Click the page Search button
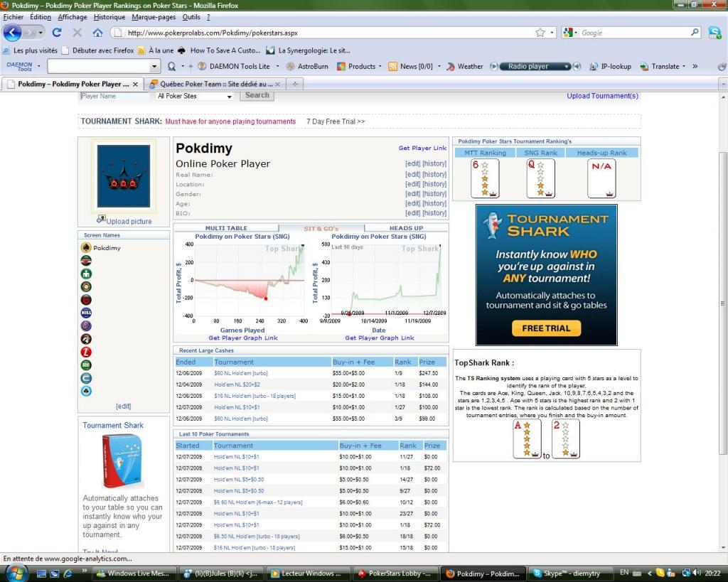728x582 pixels. [257, 96]
